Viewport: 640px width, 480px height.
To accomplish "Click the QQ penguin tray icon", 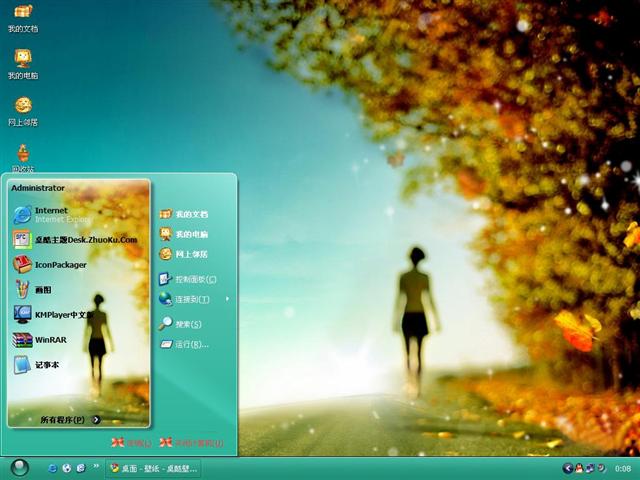I will (579, 468).
